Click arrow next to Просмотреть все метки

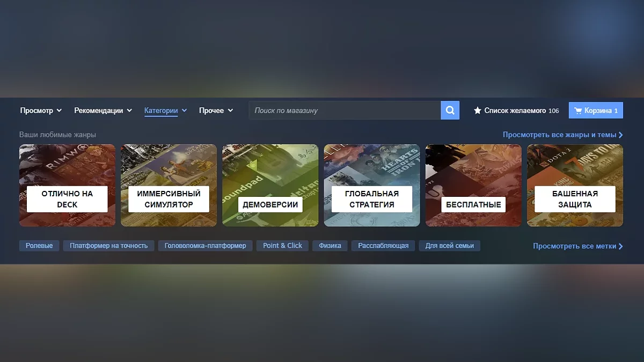621,246
